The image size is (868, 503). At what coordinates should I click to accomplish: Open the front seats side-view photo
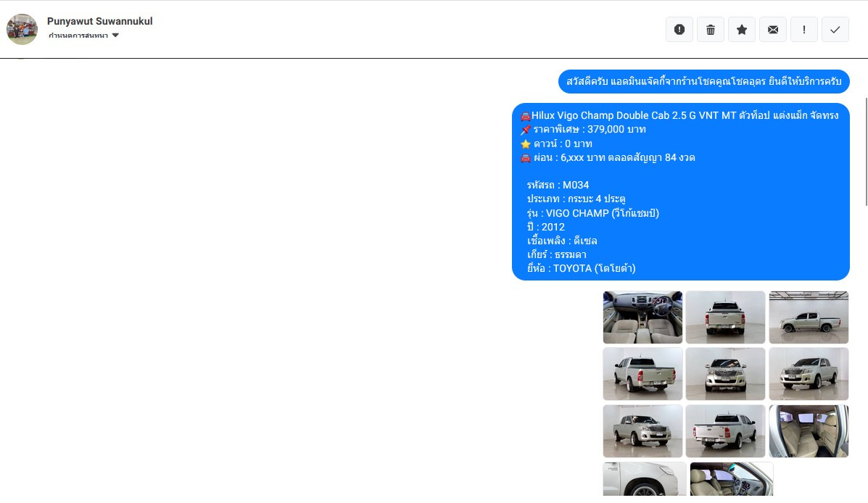[x=731, y=479]
